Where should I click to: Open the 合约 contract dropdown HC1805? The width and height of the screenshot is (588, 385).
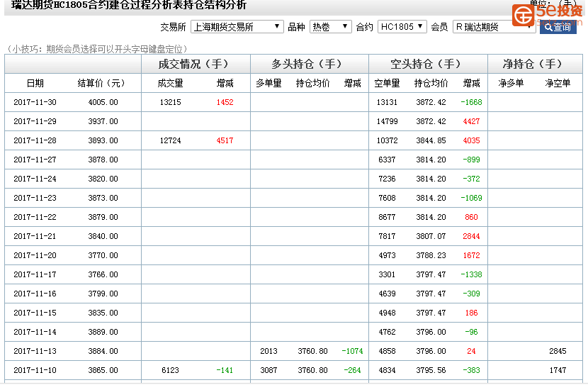pos(402,27)
